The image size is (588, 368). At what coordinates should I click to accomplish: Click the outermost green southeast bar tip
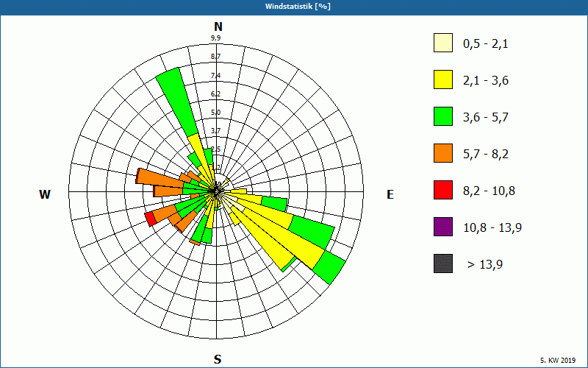click(x=329, y=267)
